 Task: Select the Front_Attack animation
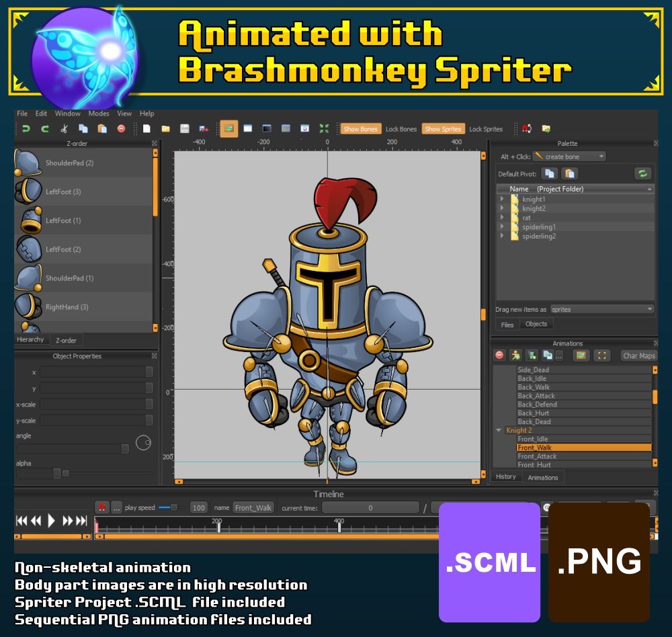pos(537,456)
